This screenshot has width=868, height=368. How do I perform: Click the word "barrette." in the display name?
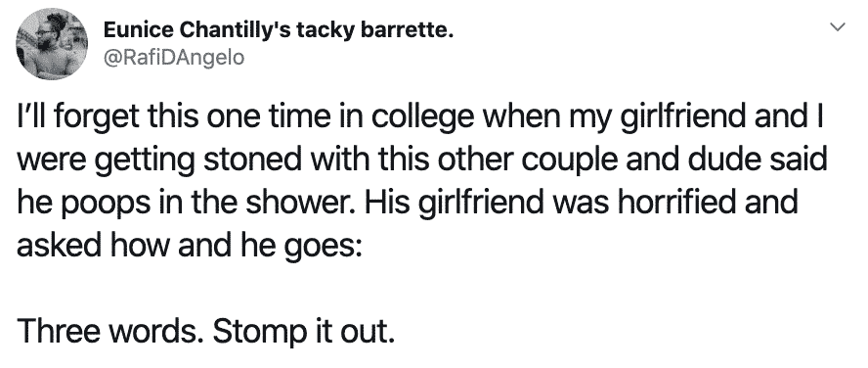(x=408, y=30)
